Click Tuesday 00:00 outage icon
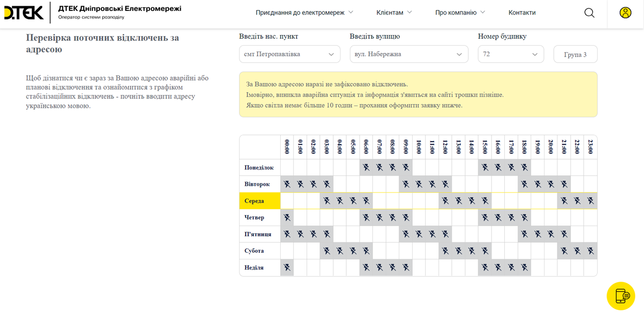Viewport: 644px width, 312px height. [287, 184]
